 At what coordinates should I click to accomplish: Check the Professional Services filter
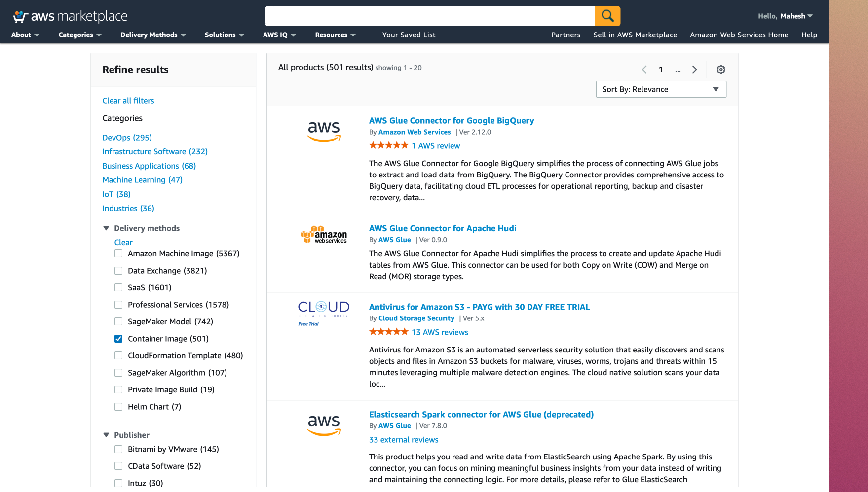coord(118,305)
